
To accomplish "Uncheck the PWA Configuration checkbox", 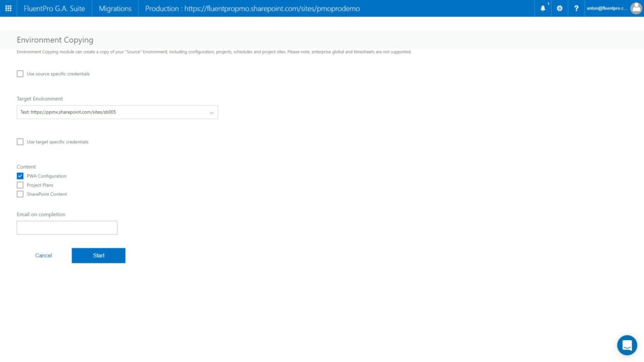I will [19, 175].
